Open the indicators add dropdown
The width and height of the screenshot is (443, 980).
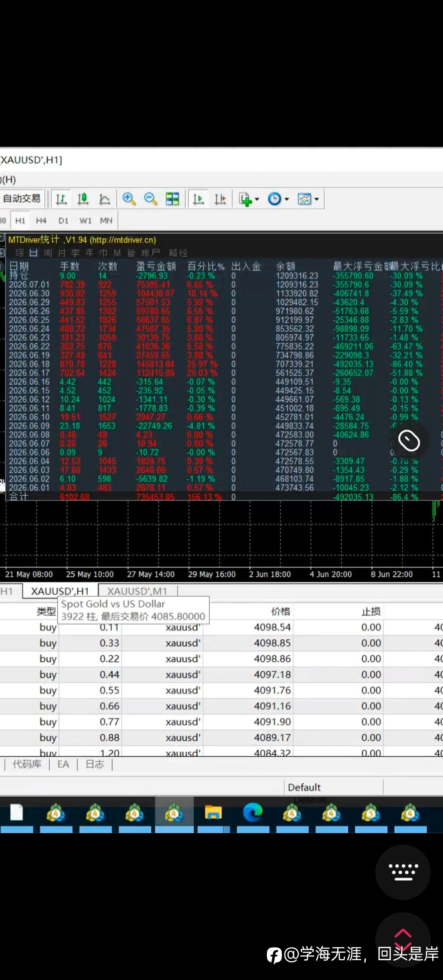[249, 199]
